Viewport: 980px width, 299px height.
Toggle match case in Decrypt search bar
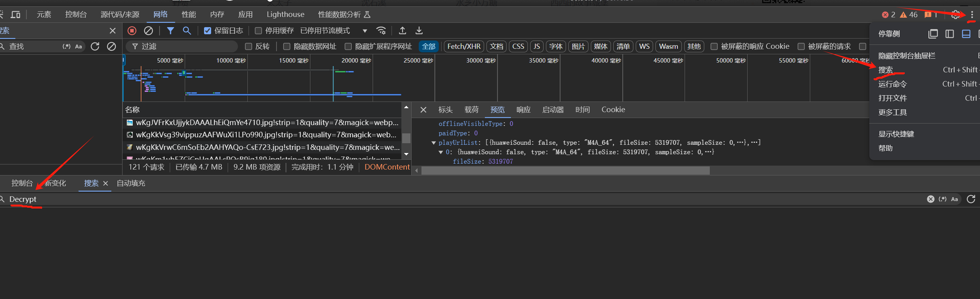(954, 199)
